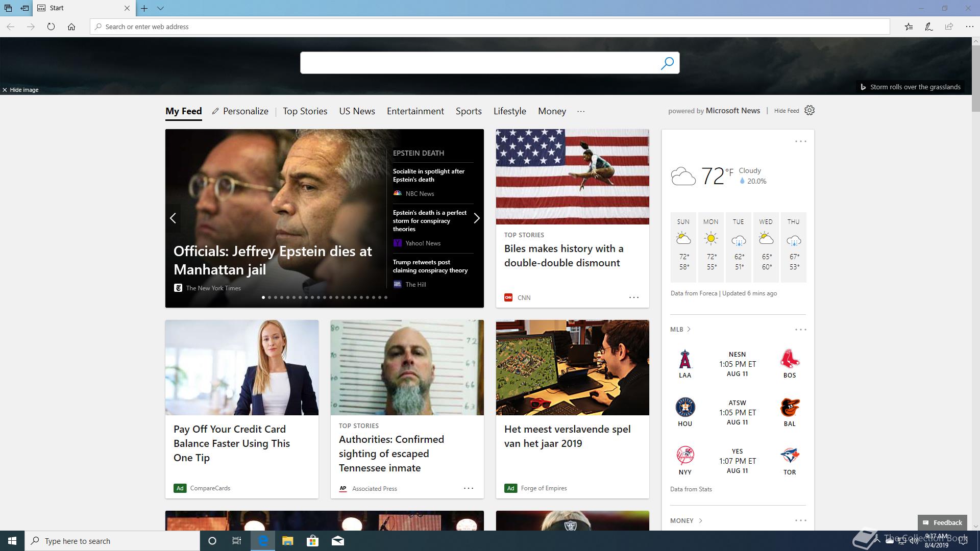Viewport: 980px width, 551px height.
Task: Click Hide Feed toggle link
Action: point(787,111)
